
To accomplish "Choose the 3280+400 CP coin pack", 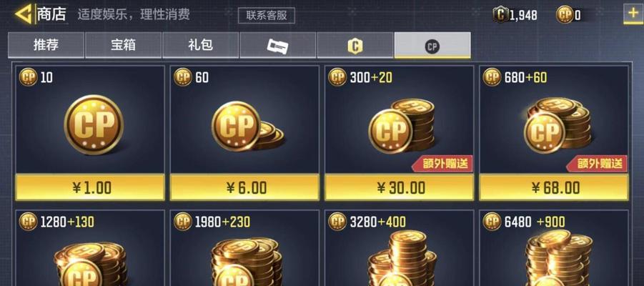I will tap(400, 248).
